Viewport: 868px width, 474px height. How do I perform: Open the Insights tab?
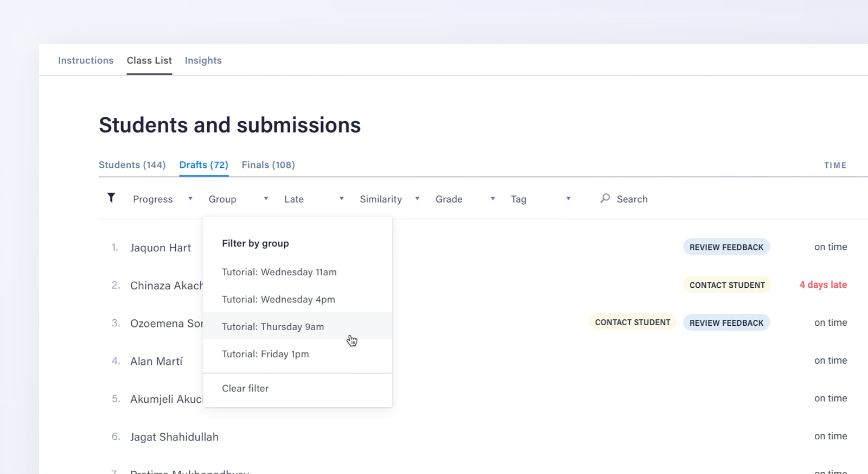click(203, 60)
